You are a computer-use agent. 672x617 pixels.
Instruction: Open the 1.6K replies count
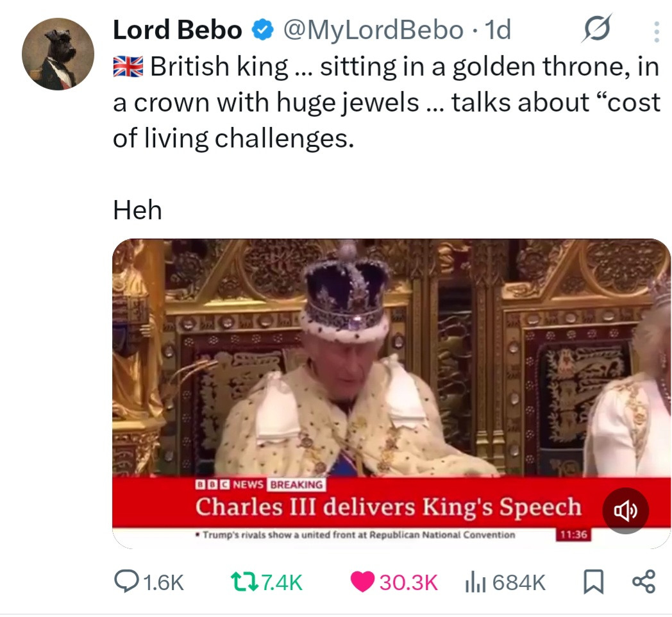(x=165, y=582)
